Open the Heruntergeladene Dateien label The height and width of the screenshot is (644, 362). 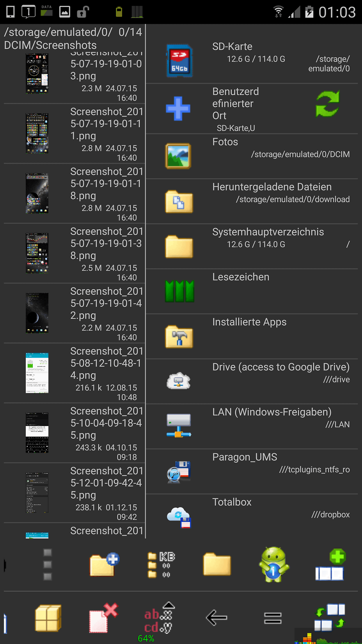272,187
